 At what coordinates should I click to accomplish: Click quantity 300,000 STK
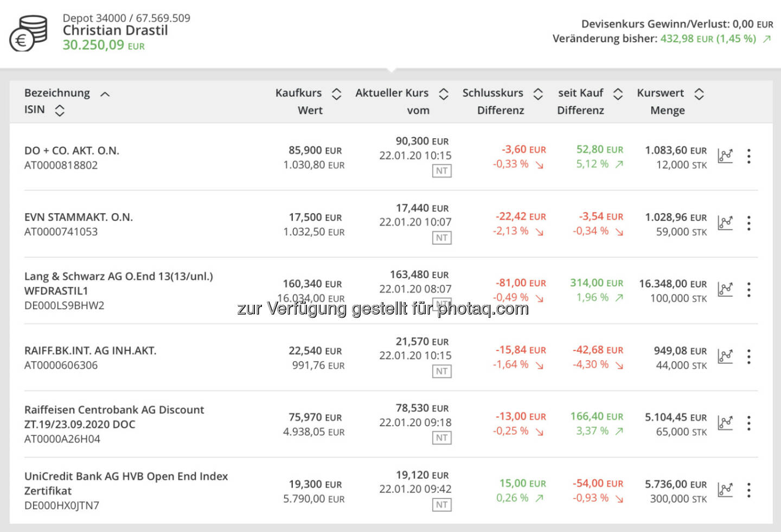[x=678, y=499]
